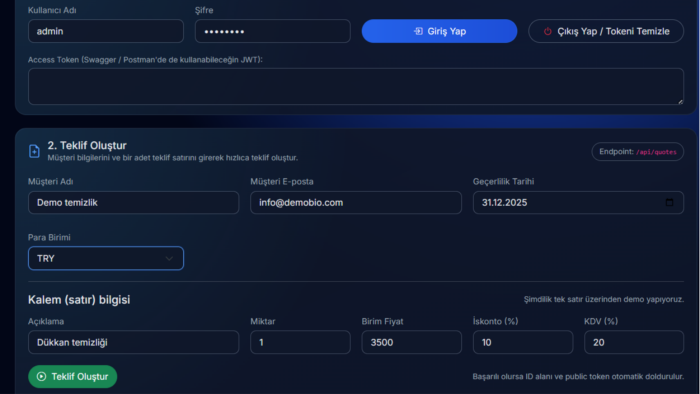Click Çıkış Yap / Tokeni Temizle button
The width and height of the screenshot is (700, 394).
point(606,31)
